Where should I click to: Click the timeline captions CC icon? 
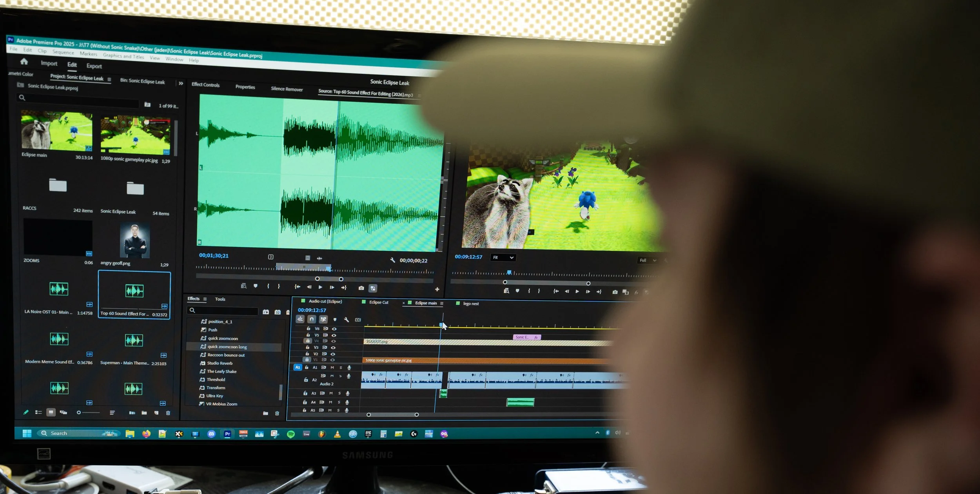coord(358,320)
